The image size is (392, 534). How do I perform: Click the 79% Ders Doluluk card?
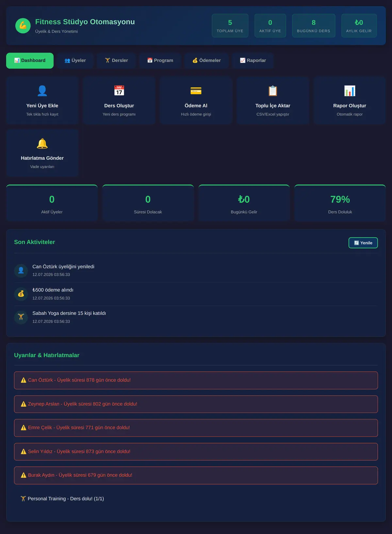340,203
